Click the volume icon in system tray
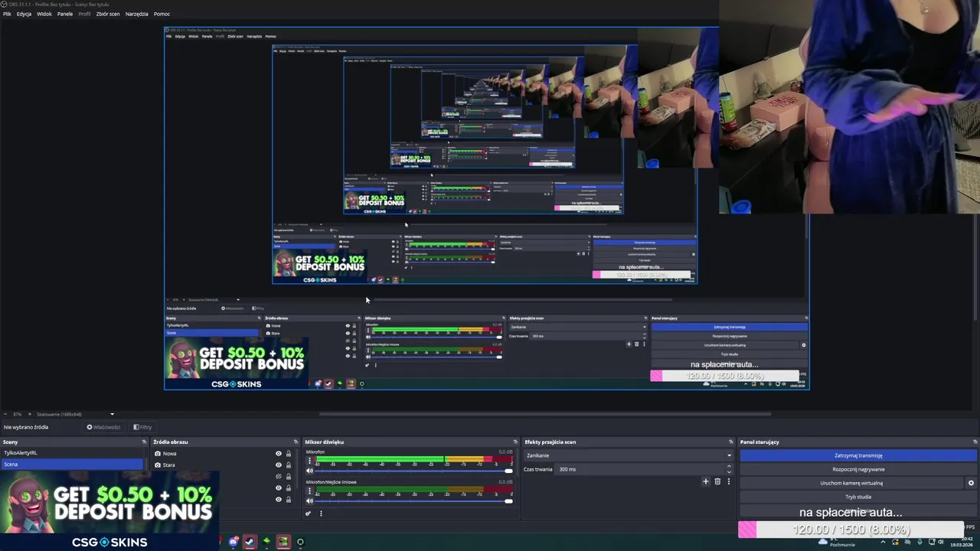980x551 pixels. (941, 542)
